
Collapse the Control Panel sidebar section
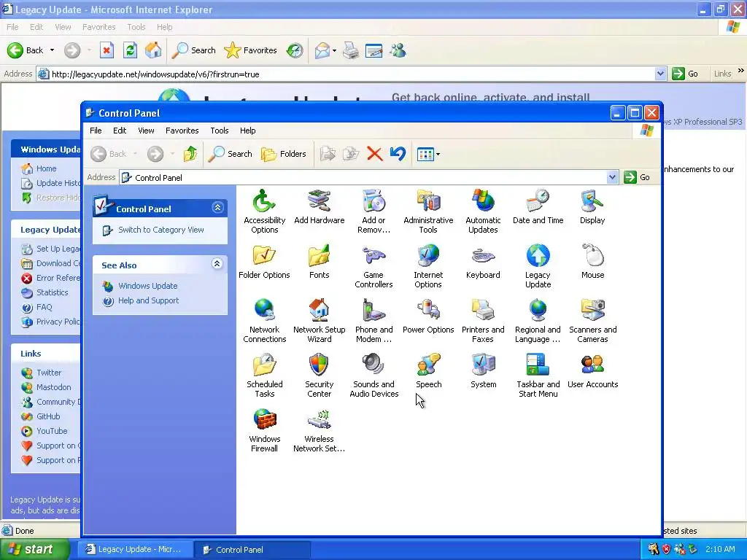tap(217, 208)
